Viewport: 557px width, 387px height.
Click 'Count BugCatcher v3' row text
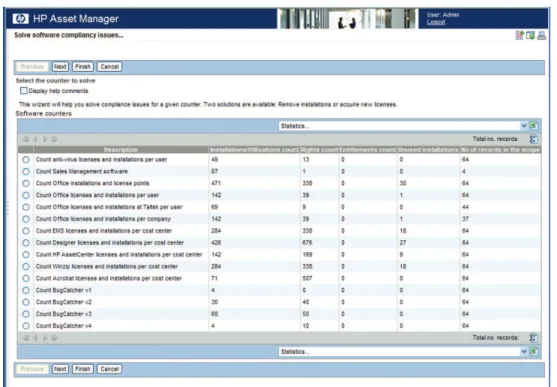[64, 314]
